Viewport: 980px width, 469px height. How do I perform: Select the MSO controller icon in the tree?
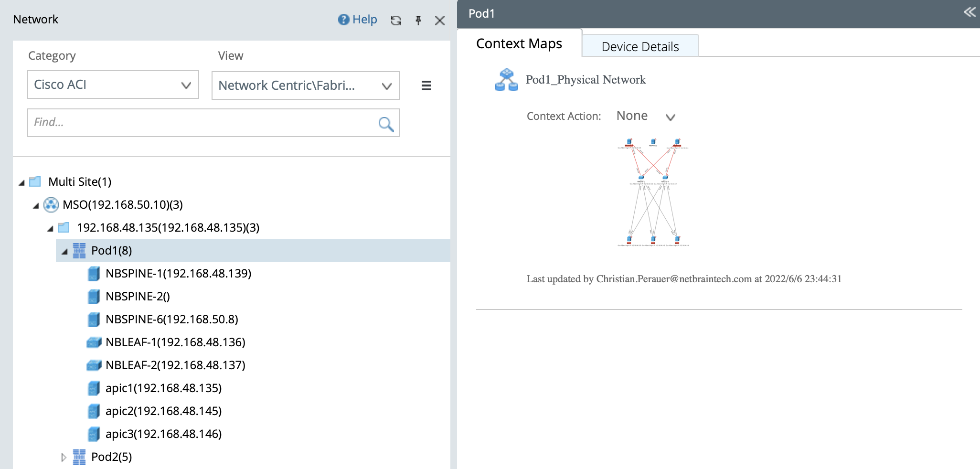(x=51, y=204)
